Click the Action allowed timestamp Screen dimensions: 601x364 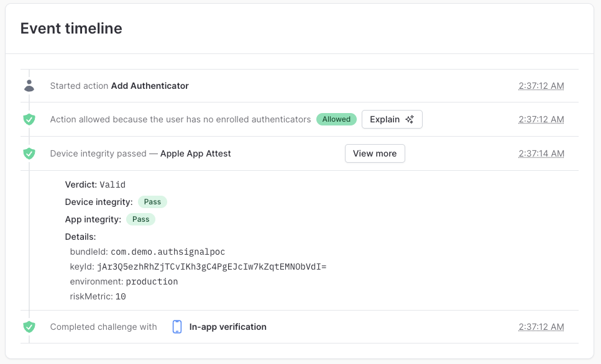(541, 119)
